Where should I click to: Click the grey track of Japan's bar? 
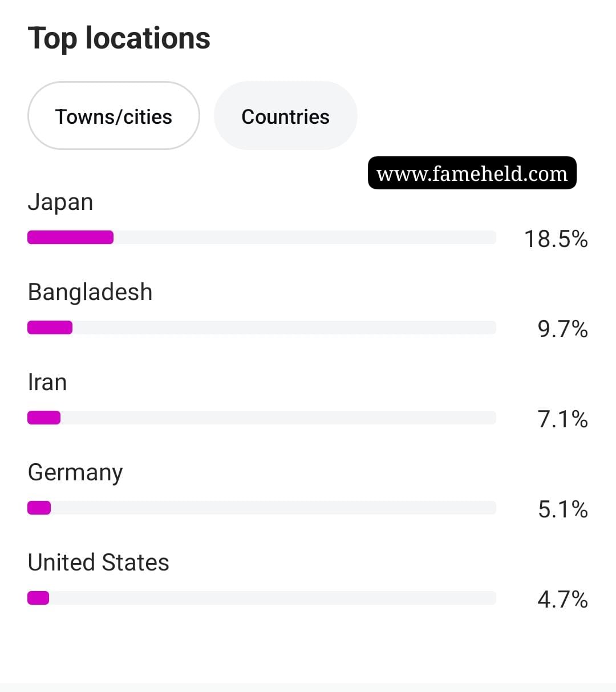pos(305,237)
